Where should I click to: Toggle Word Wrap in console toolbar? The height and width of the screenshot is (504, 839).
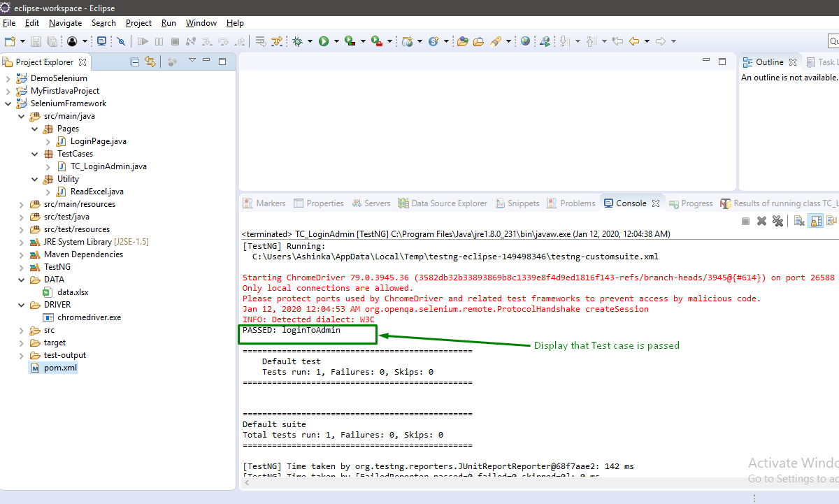coord(831,221)
